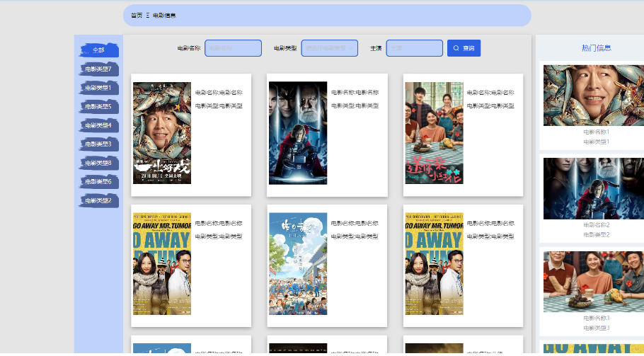This screenshot has width=644, height=356.
Task: Click 电影类型:电影类型 beside the anime poster
Action: [355, 236]
